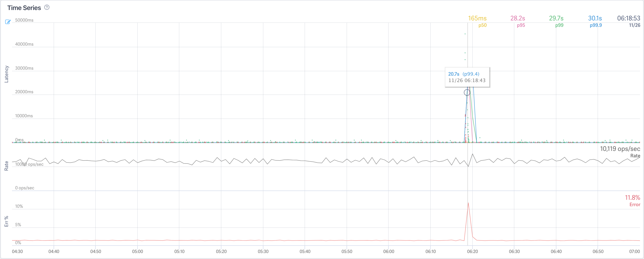Click the 20000ms latency axis label
The width and height of the screenshot is (644, 259).
coord(24,92)
